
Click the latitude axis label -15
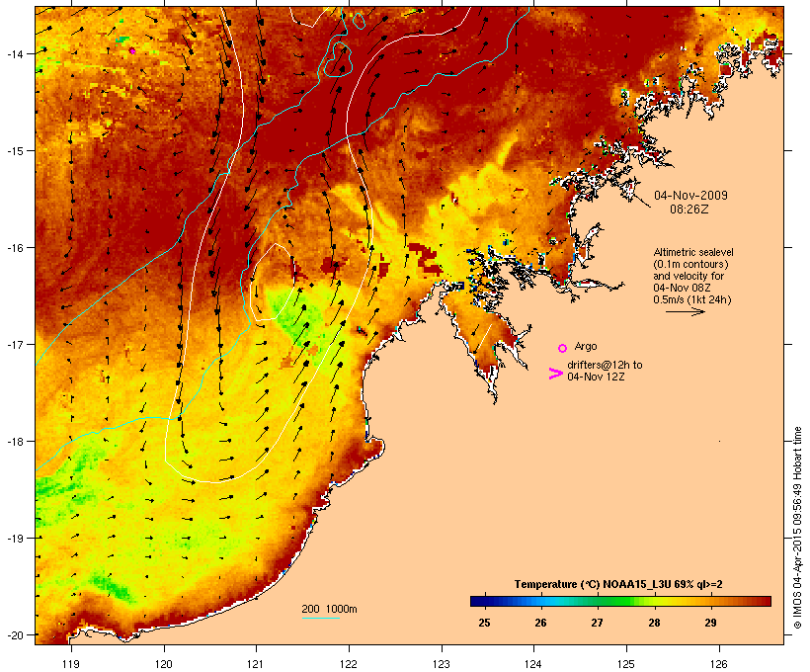coord(14,151)
